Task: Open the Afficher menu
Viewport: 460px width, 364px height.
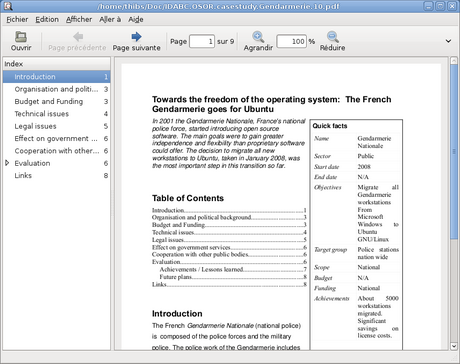Action: click(79, 19)
